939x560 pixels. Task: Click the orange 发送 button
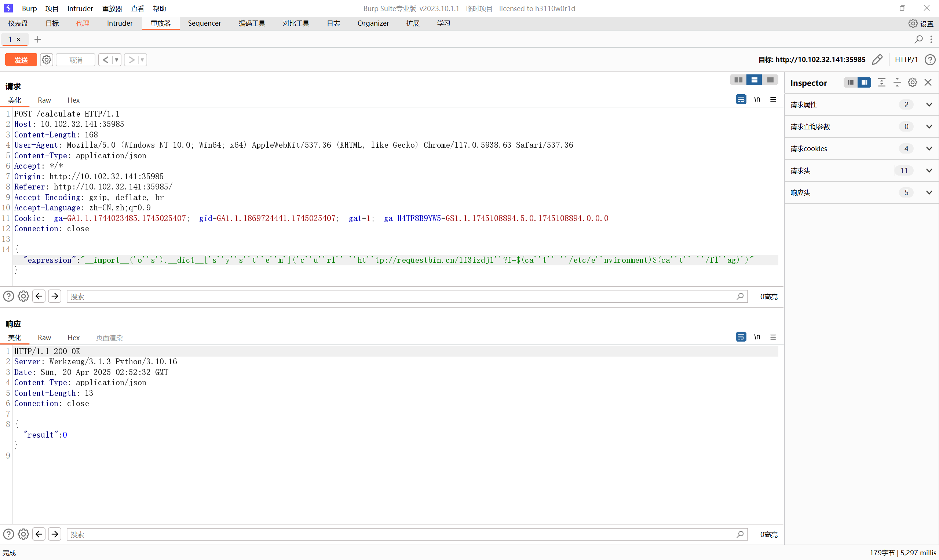[x=21, y=60]
